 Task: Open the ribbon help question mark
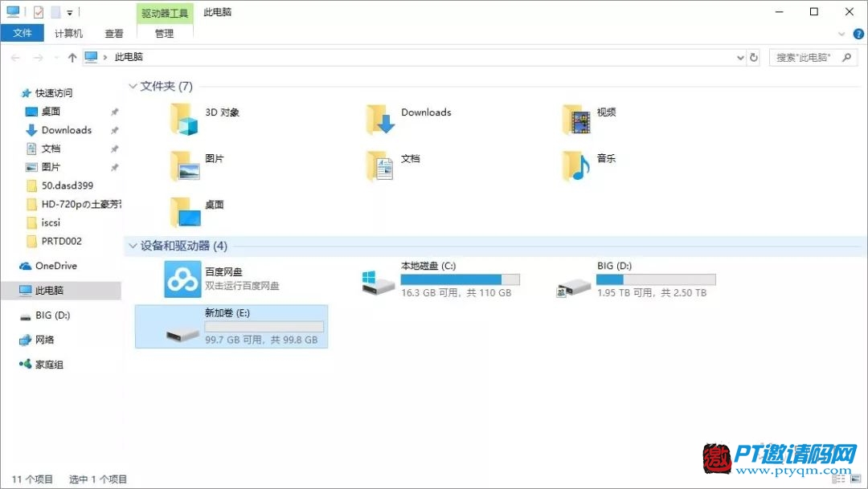pos(858,34)
